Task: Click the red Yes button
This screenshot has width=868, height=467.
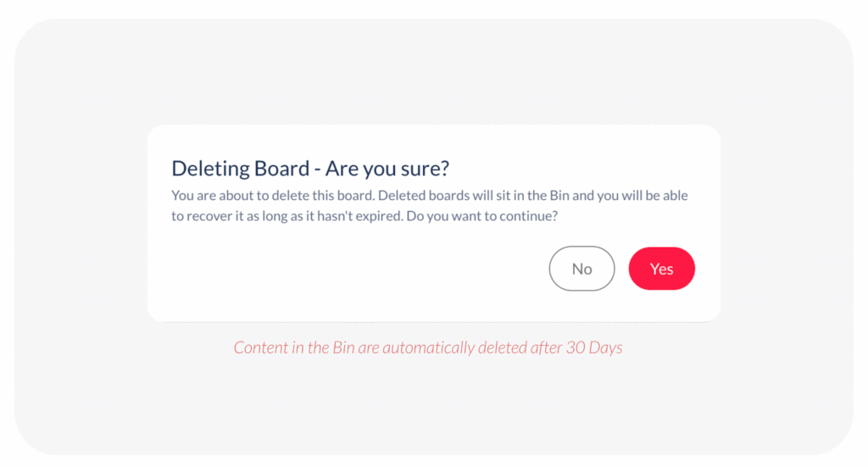Action: 661,269
